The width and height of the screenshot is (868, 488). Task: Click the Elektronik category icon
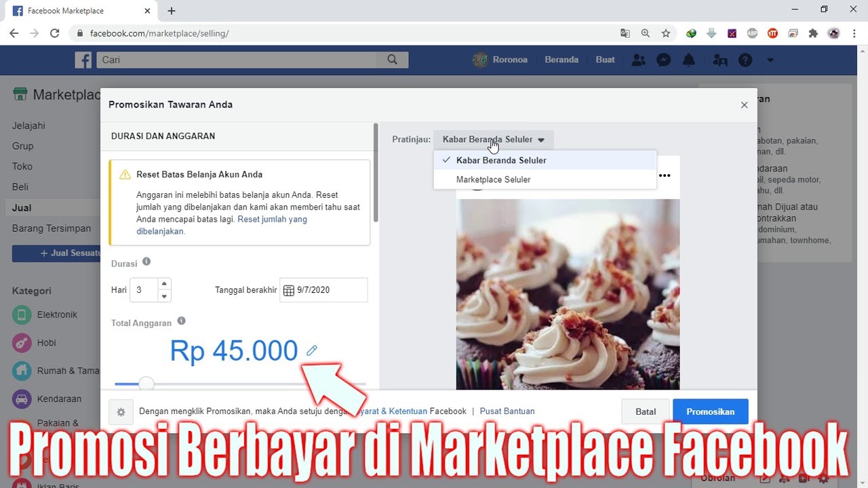click(22, 314)
